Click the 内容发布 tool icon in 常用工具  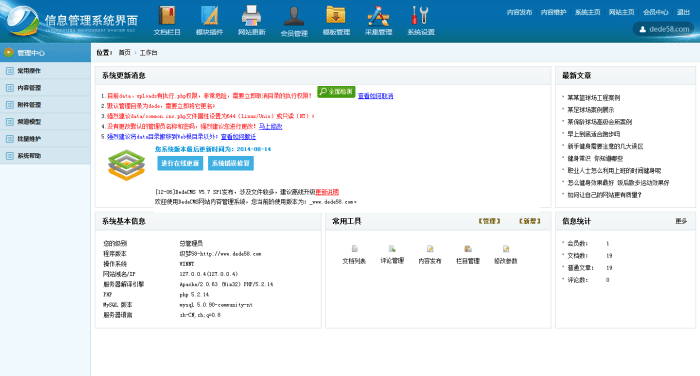[430, 249]
